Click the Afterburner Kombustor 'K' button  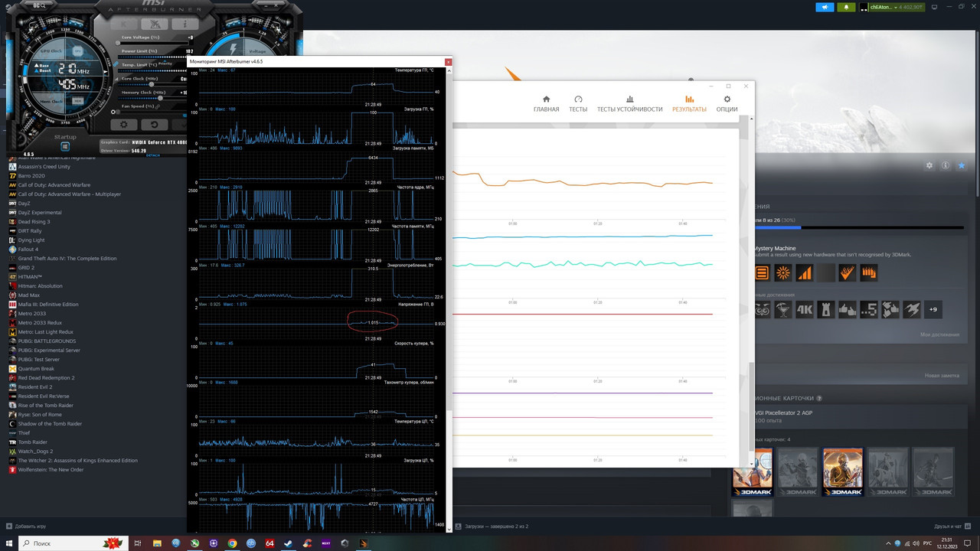pyautogui.click(x=124, y=24)
